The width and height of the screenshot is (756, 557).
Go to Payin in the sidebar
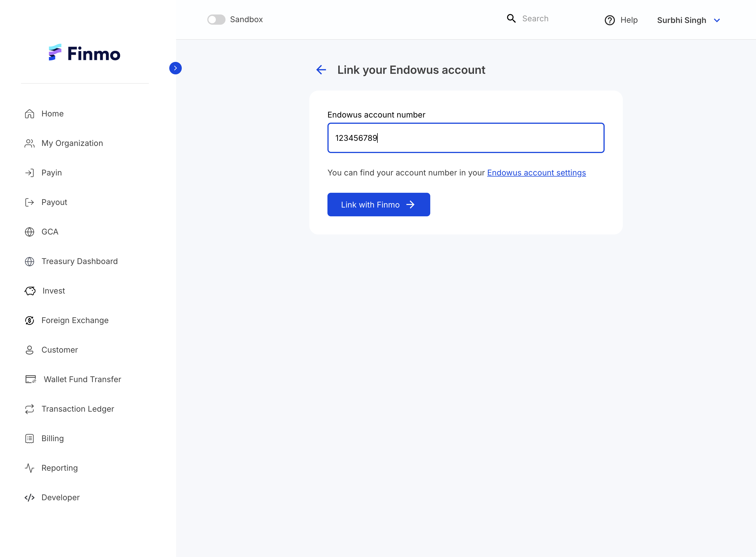pos(52,173)
